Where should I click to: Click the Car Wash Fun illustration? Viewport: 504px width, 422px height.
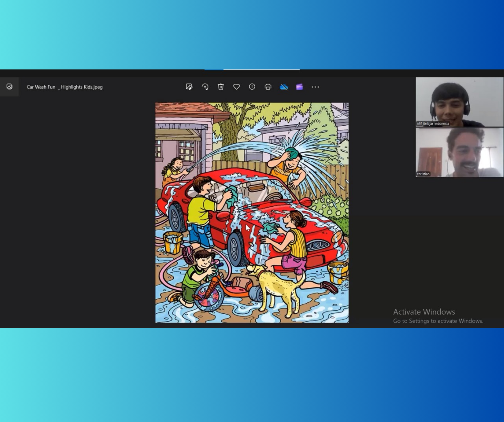point(252,213)
